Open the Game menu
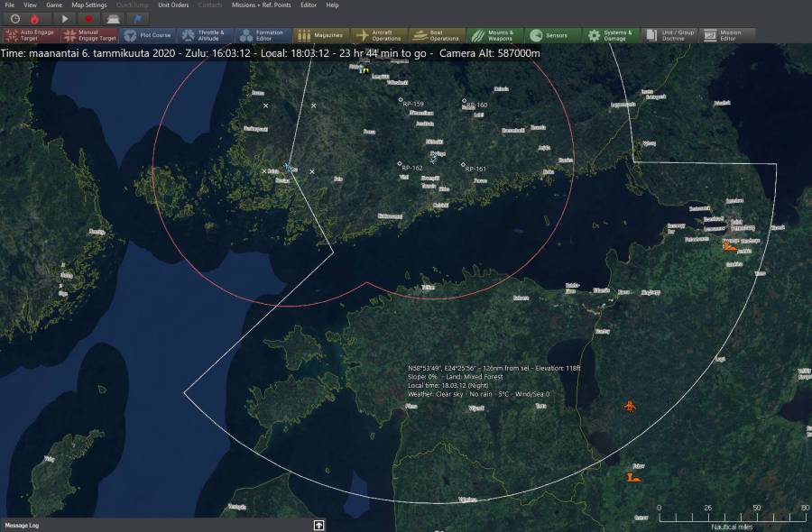812x532 pixels. (54, 5)
